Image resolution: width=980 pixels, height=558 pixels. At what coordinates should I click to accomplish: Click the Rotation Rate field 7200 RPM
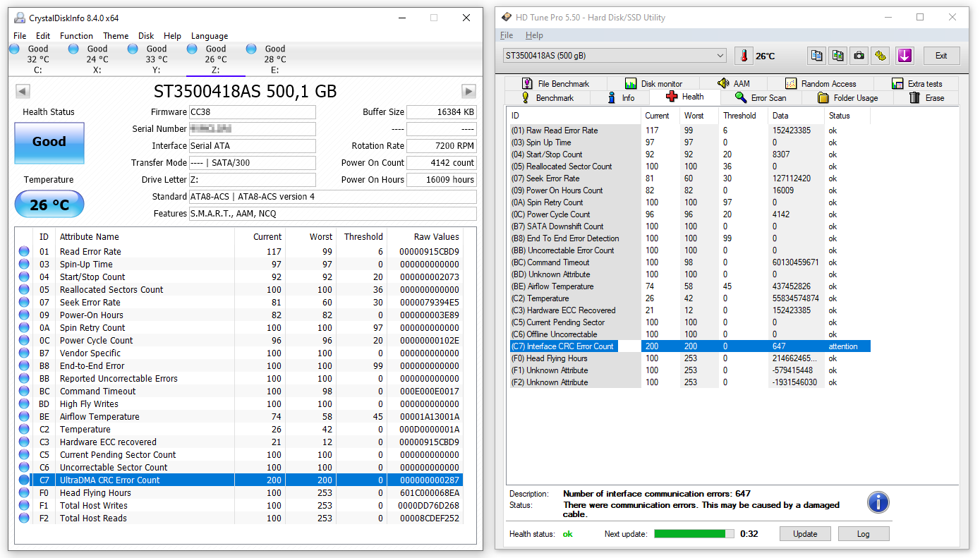[x=442, y=146]
